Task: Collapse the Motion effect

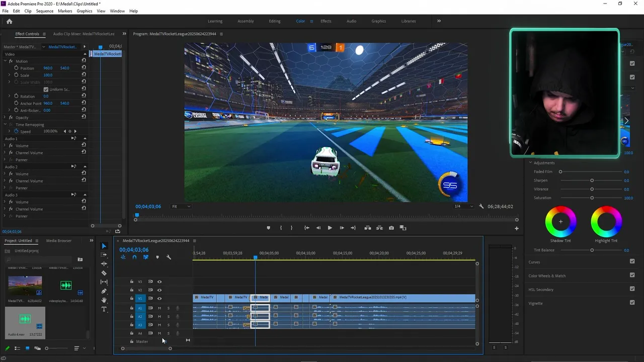Action: click(x=5, y=61)
